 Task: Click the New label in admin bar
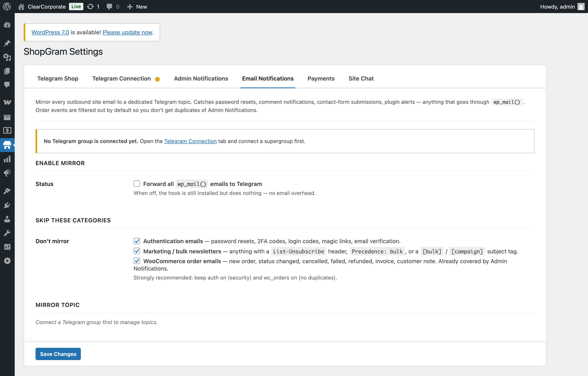click(x=142, y=7)
